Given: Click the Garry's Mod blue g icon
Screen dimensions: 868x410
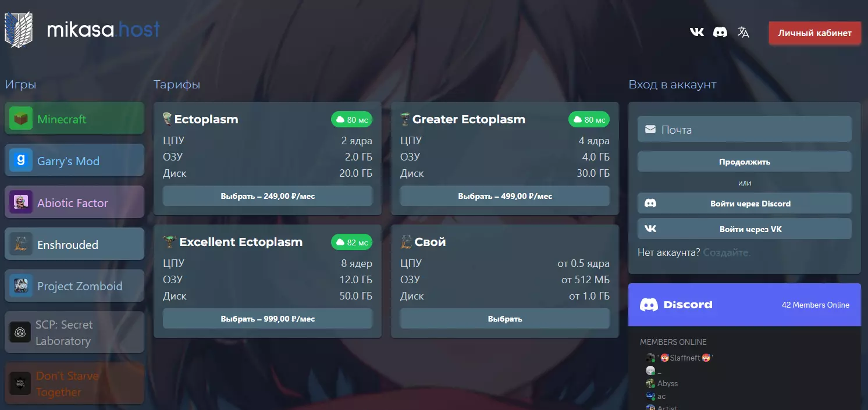Looking at the screenshot, I should click(21, 161).
